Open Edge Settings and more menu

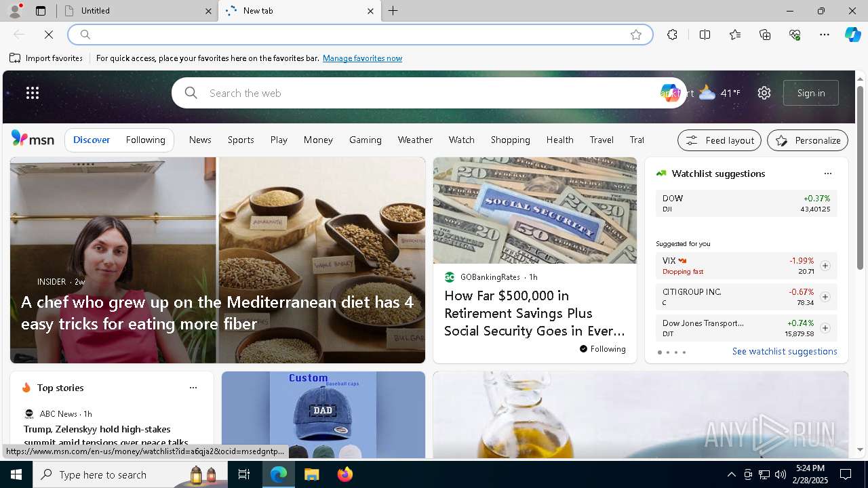(x=825, y=35)
